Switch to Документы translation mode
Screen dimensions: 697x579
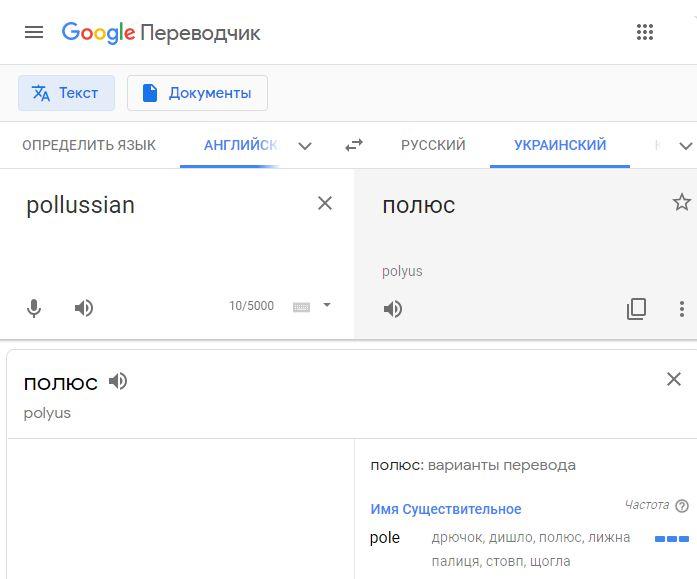(197, 93)
